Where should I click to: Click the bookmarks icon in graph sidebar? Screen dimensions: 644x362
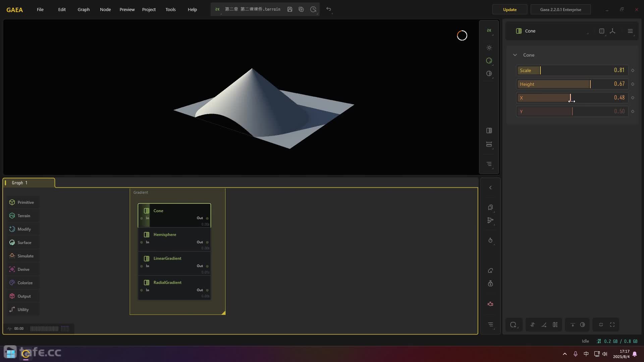[x=490, y=207]
